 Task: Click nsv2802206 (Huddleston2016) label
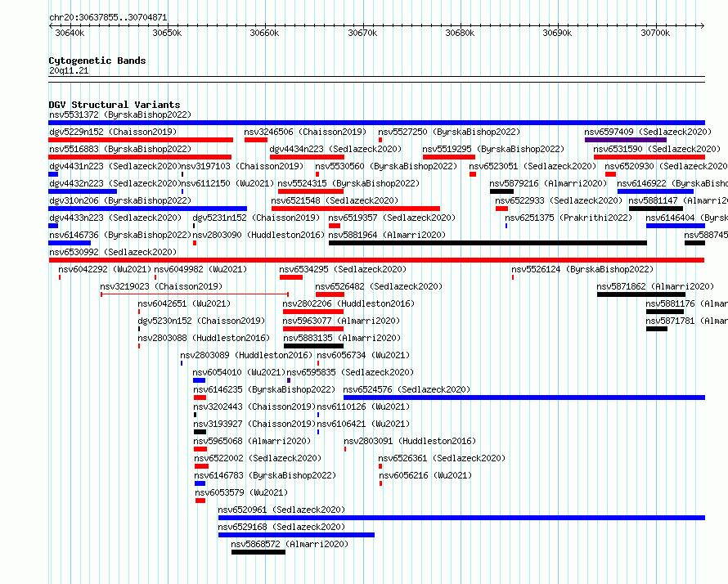[x=348, y=303]
